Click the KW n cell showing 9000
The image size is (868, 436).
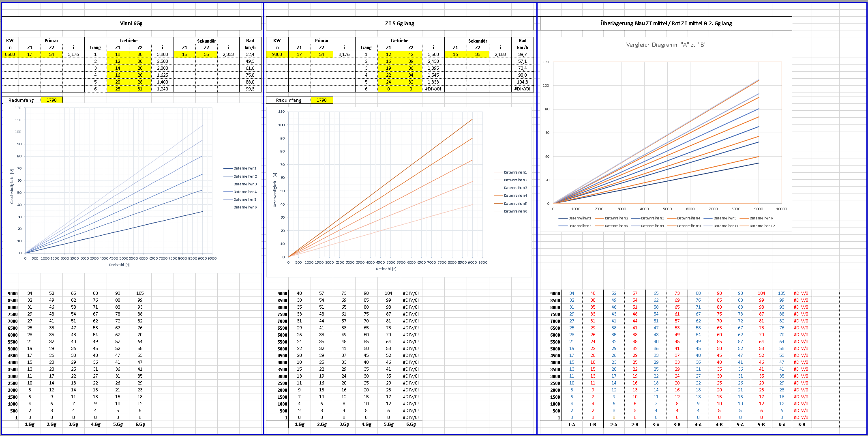(277, 54)
